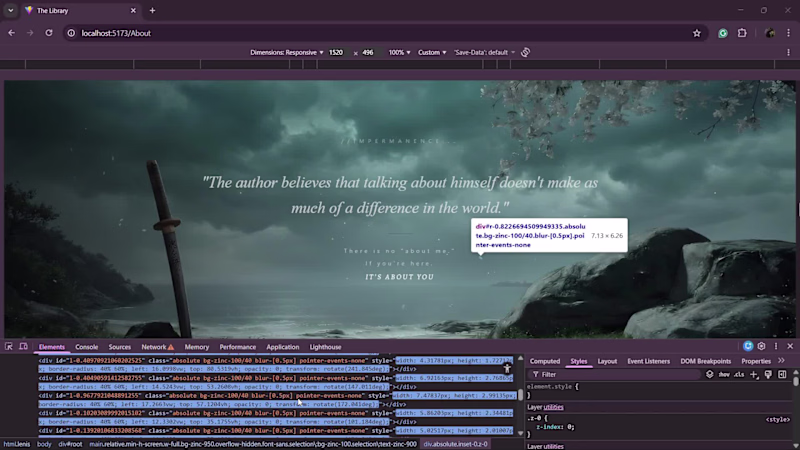Rotate the viewport with the rotate icon

click(x=525, y=52)
